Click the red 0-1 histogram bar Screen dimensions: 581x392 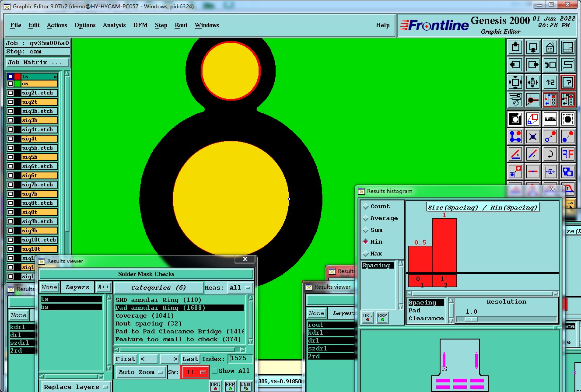420,259
